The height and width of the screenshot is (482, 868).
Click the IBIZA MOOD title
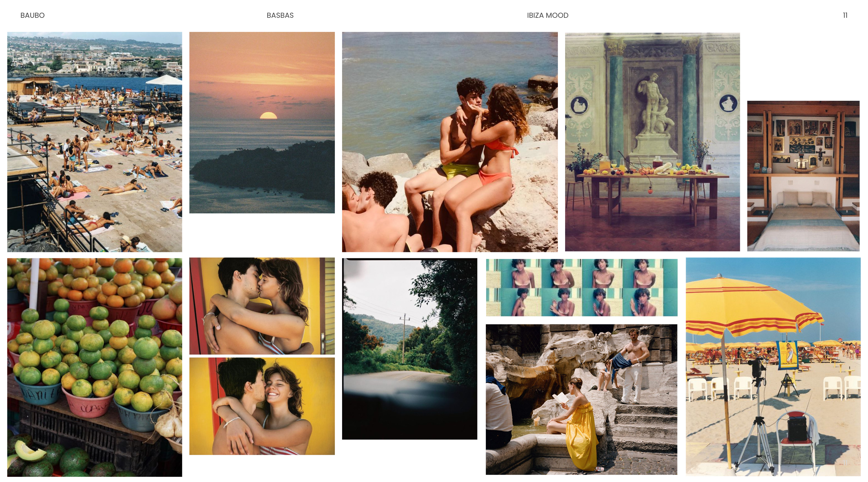point(547,15)
